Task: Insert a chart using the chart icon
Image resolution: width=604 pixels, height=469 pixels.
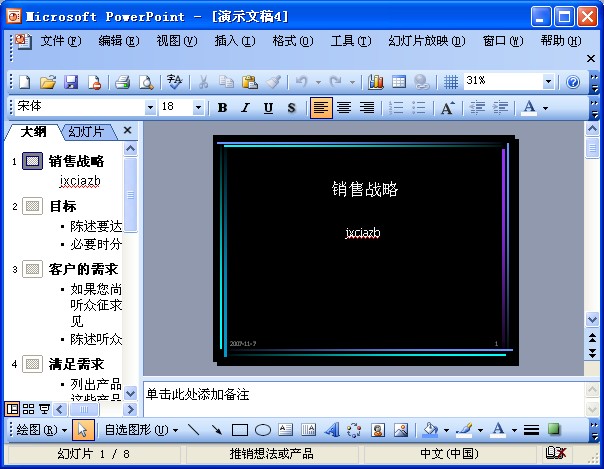Action: (376, 82)
